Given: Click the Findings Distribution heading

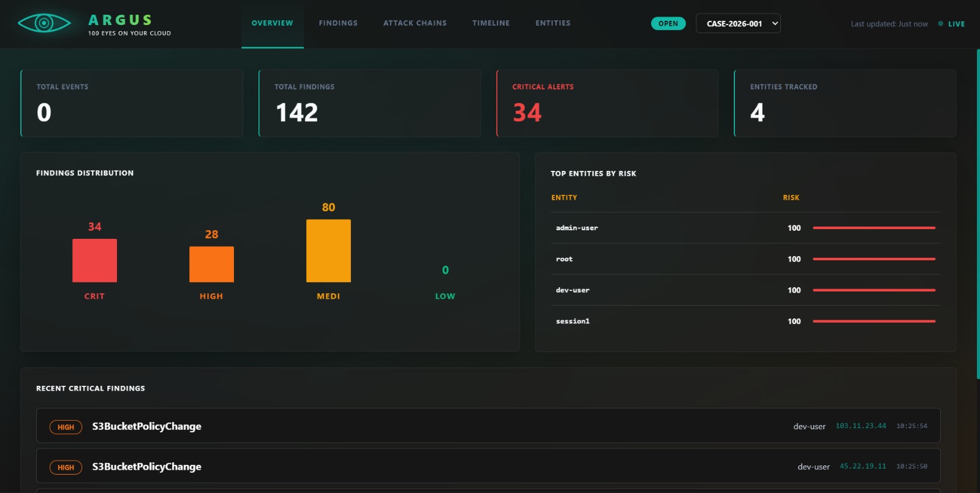Looking at the screenshot, I should click(x=85, y=173).
